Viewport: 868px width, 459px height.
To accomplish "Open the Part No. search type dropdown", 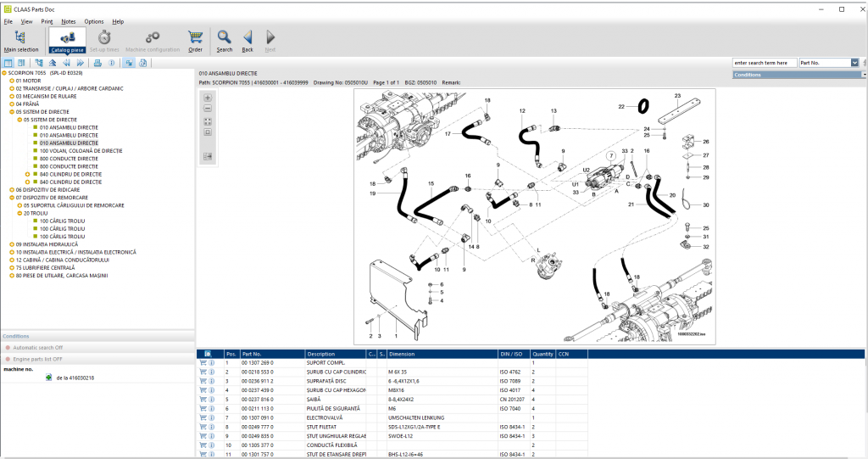I will (x=854, y=63).
